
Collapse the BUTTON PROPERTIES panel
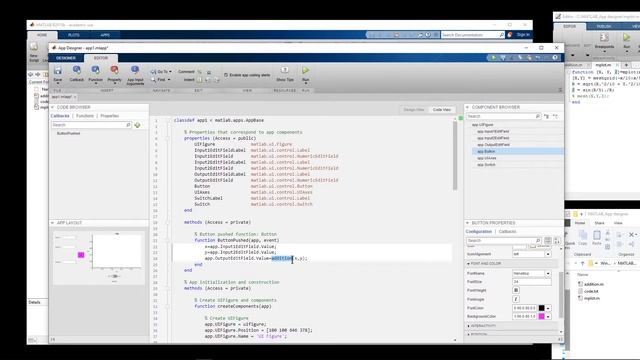[x=467, y=223]
